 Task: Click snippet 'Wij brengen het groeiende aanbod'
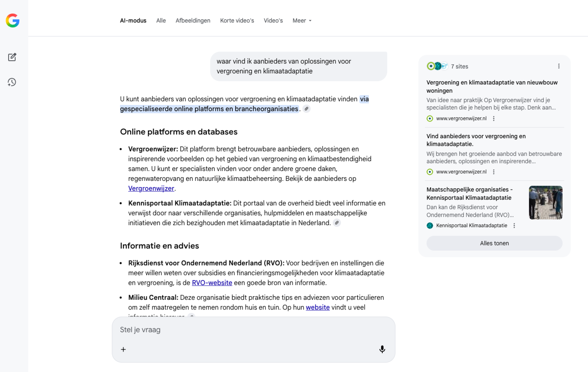click(494, 157)
